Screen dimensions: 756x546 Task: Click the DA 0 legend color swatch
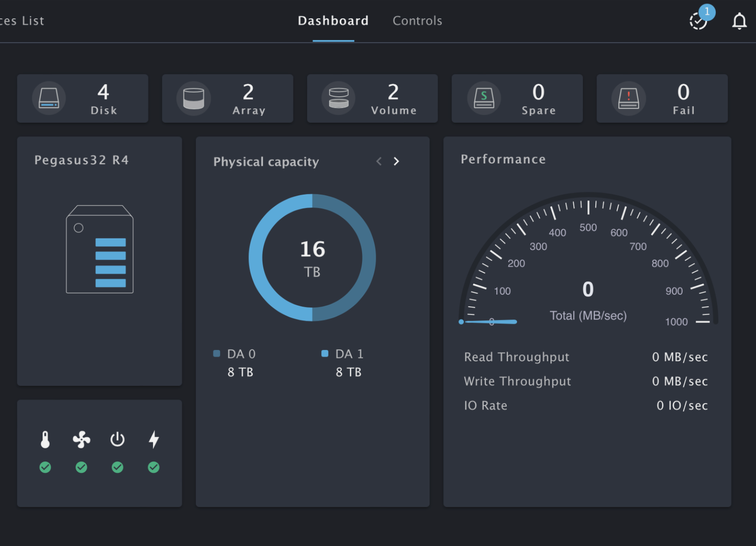click(x=216, y=354)
